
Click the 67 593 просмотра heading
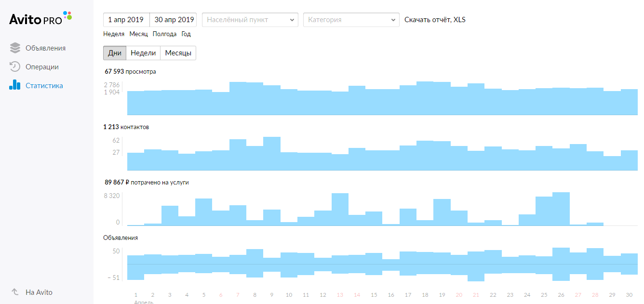click(x=130, y=71)
